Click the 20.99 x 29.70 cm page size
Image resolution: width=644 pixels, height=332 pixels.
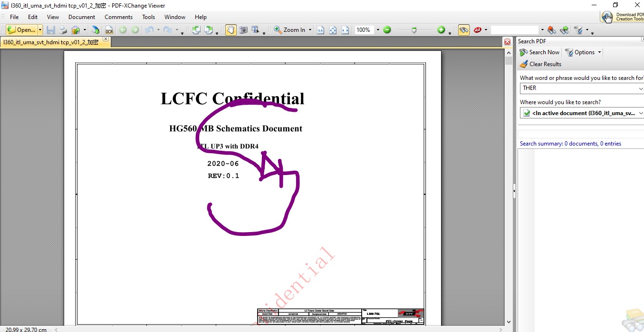click(26, 330)
